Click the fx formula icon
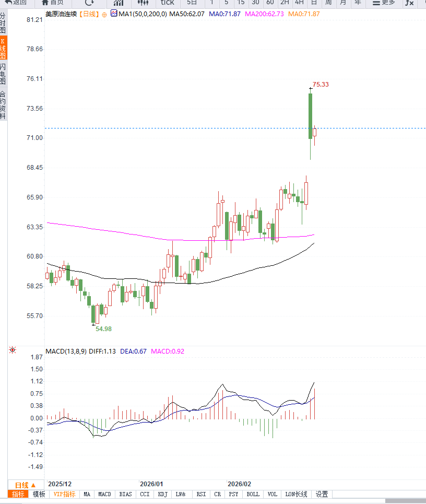This screenshot has width=426, height=504. pyautogui.click(x=409, y=3)
